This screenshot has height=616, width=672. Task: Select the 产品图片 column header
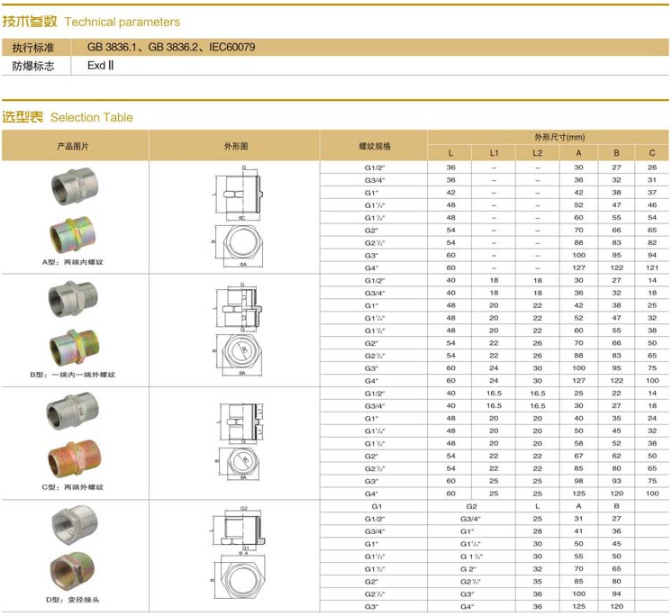tap(73, 146)
